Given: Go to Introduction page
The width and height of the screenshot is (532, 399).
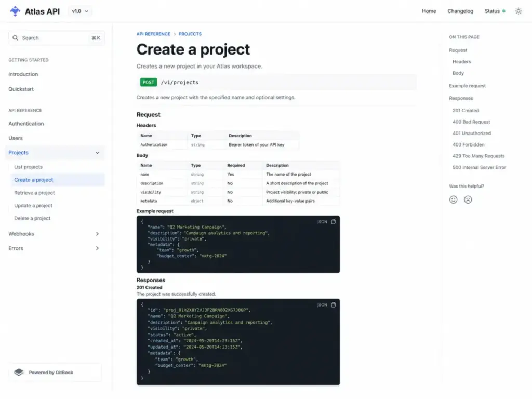Looking at the screenshot, I should (x=23, y=74).
